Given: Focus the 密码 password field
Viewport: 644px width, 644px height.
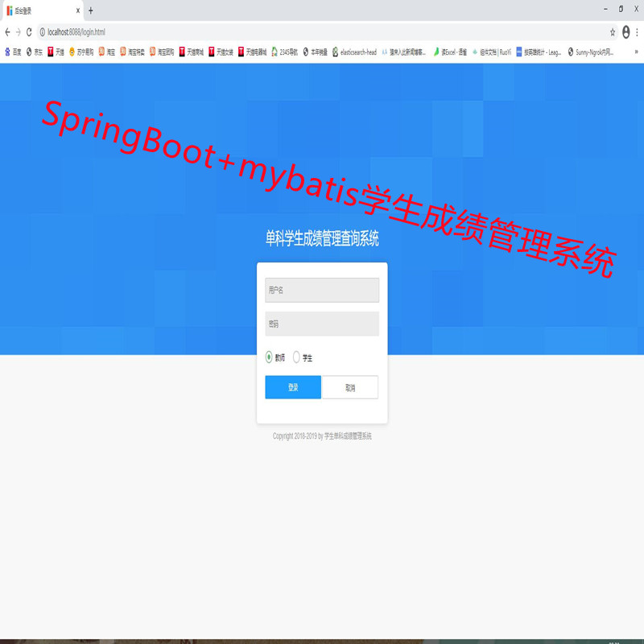Looking at the screenshot, I should (322, 324).
